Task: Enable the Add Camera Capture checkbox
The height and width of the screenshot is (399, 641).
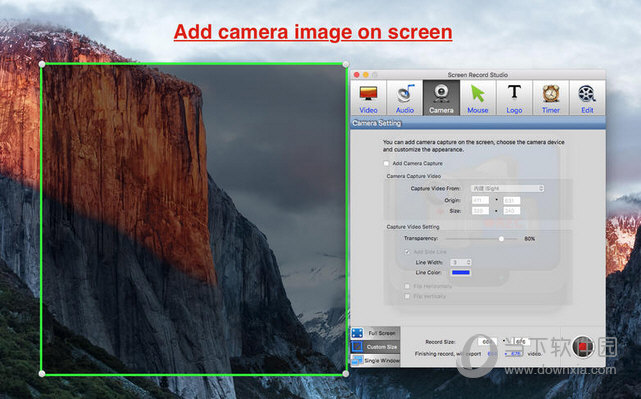Action: pyautogui.click(x=386, y=163)
